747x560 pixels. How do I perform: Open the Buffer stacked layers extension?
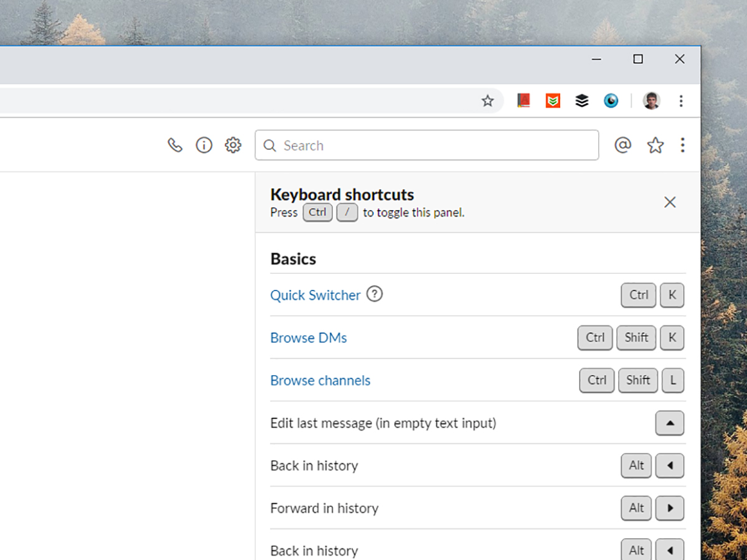[582, 101]
